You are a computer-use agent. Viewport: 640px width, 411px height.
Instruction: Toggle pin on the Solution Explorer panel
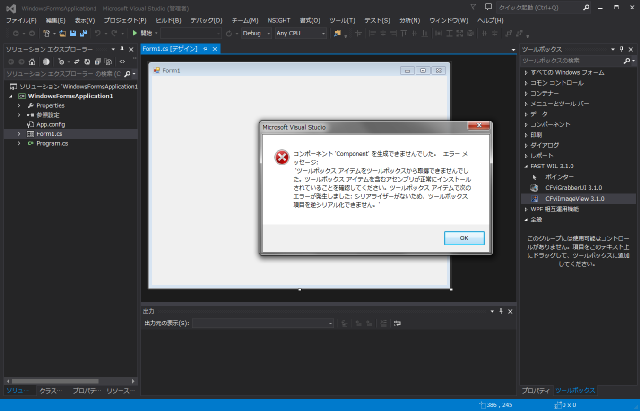point(122,49)
